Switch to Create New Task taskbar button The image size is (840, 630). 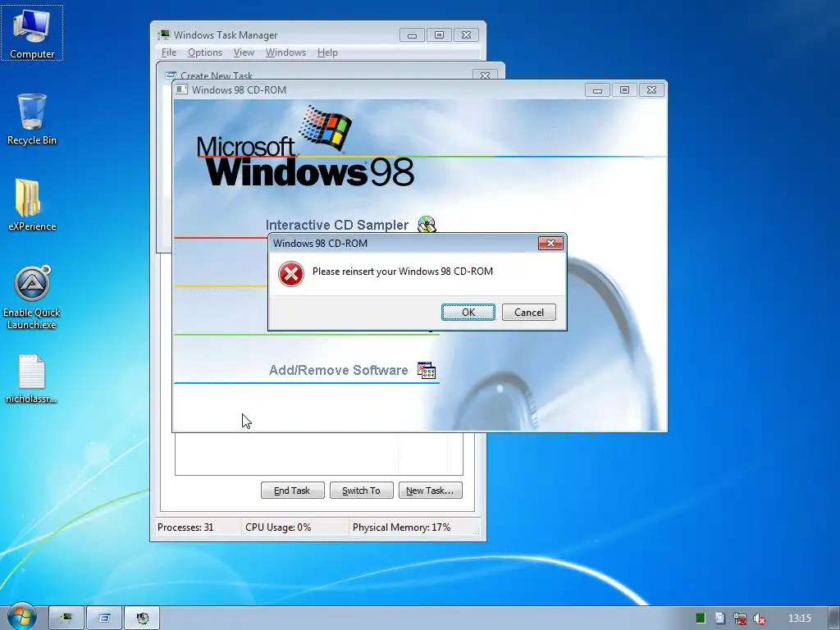coord(104,619)
